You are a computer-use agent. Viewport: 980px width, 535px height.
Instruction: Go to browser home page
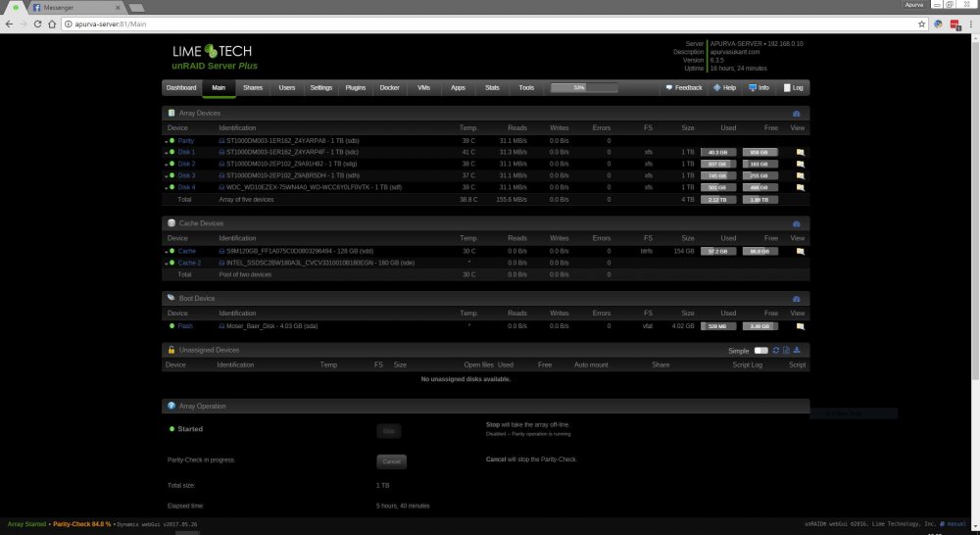[x=52, y=24]
